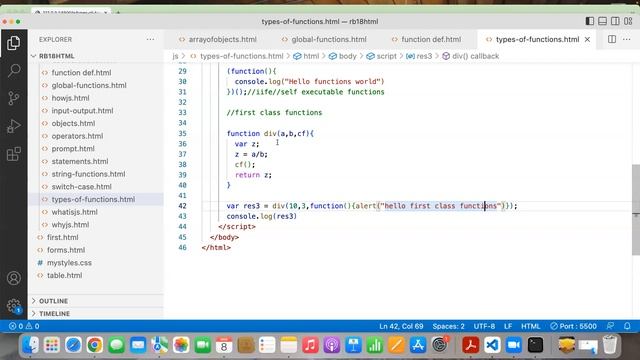Change language mode HTML

pos(531,326)
